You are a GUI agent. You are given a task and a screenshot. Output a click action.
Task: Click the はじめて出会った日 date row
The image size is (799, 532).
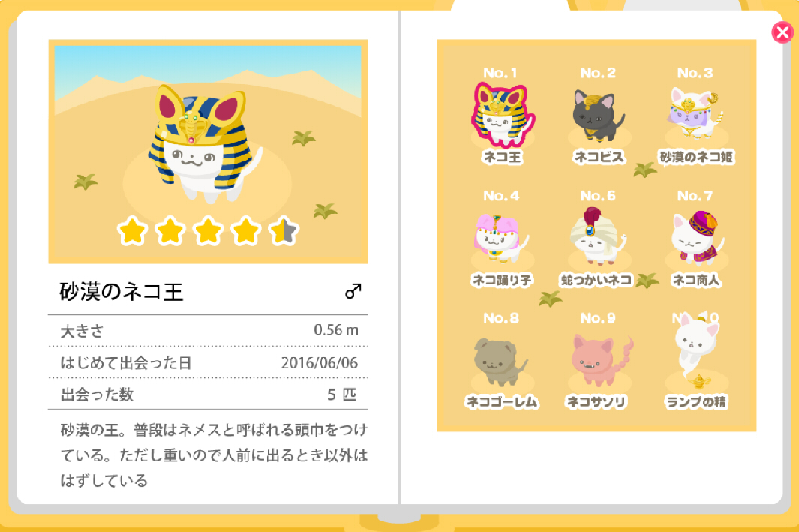[x=208, y=363]
